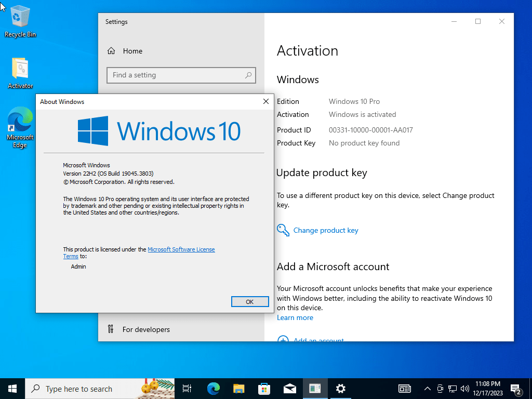Switch to the Settings gear taskbar item
Viewport: 532px width, 399px height.
point(340,389)
